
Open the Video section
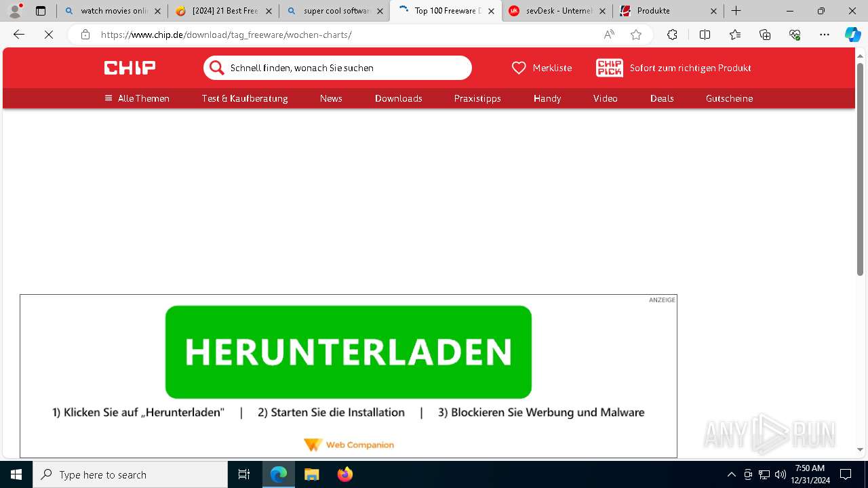pos(606,98)
